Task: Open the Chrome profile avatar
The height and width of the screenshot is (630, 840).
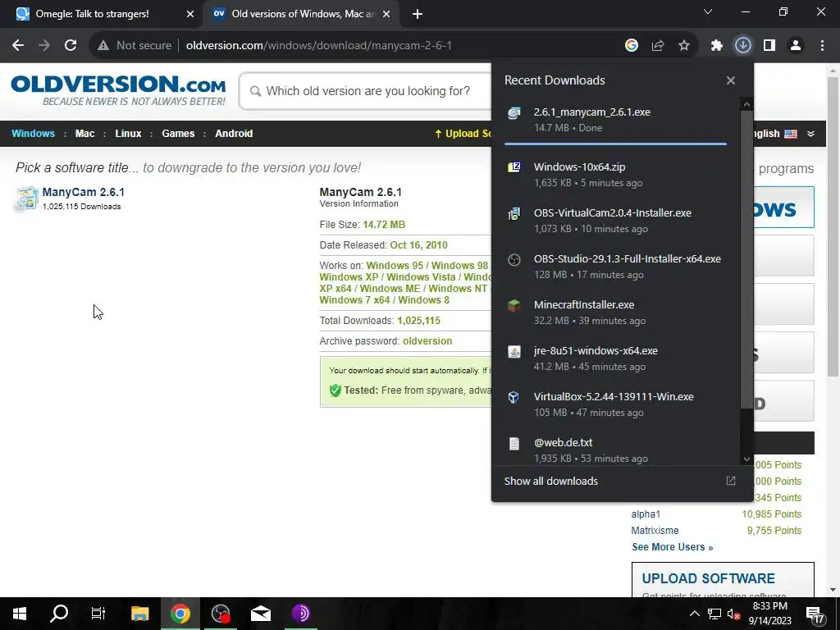Action: click(x=796, y=46)
